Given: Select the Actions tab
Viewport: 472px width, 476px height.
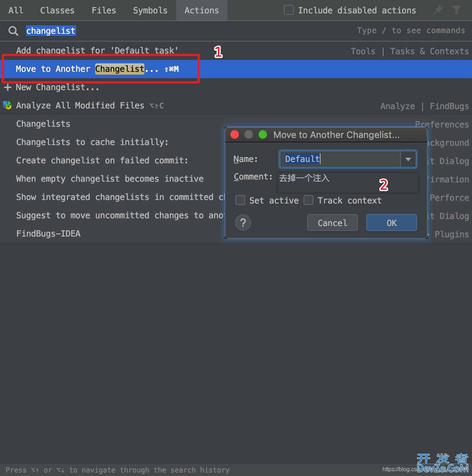Looking at the screenshot, I should tap(202, 10).
